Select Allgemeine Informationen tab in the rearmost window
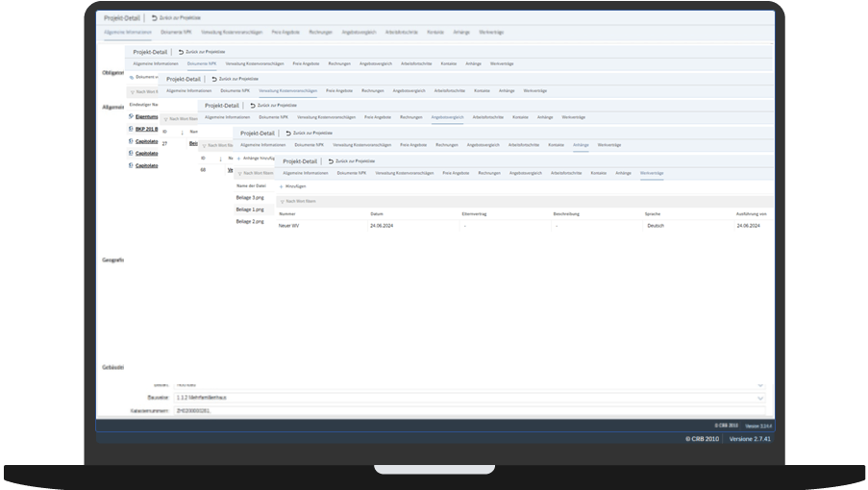 [128, 32]
